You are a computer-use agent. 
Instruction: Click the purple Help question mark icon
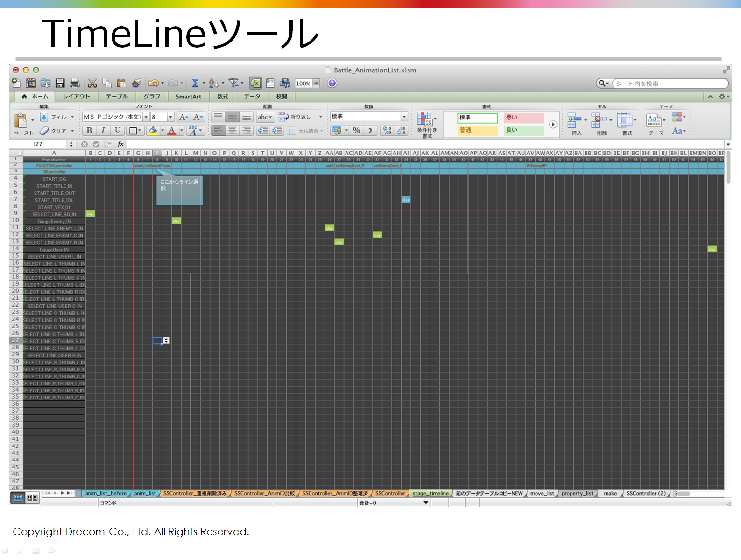point(332,83)
